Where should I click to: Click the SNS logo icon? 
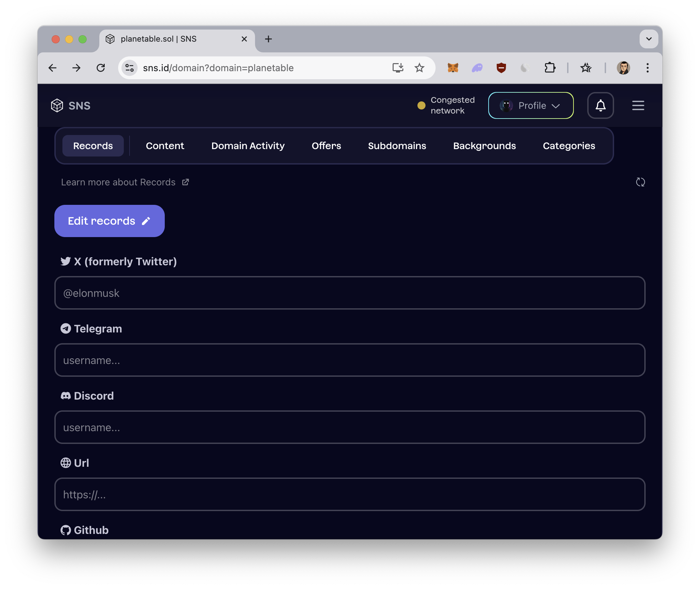click(58, 105)
